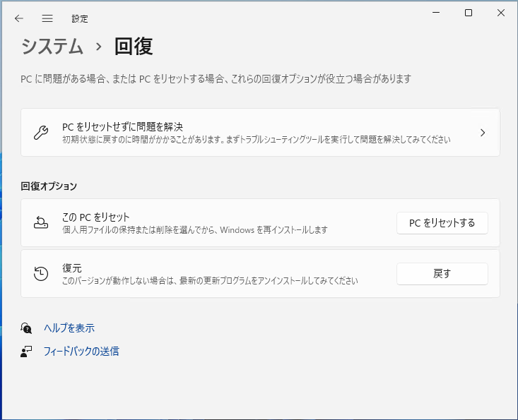Open the PC をリセットせずに問題を解決 card
Screen dimensions: 518x420
pos(260,133)
